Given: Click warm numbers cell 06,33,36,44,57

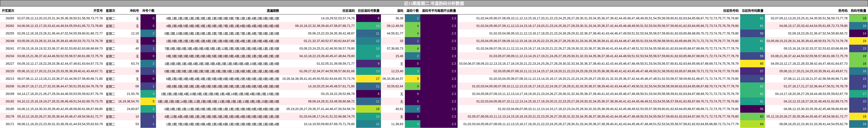Looking at the screenshot, I should [x=393, y=79].
